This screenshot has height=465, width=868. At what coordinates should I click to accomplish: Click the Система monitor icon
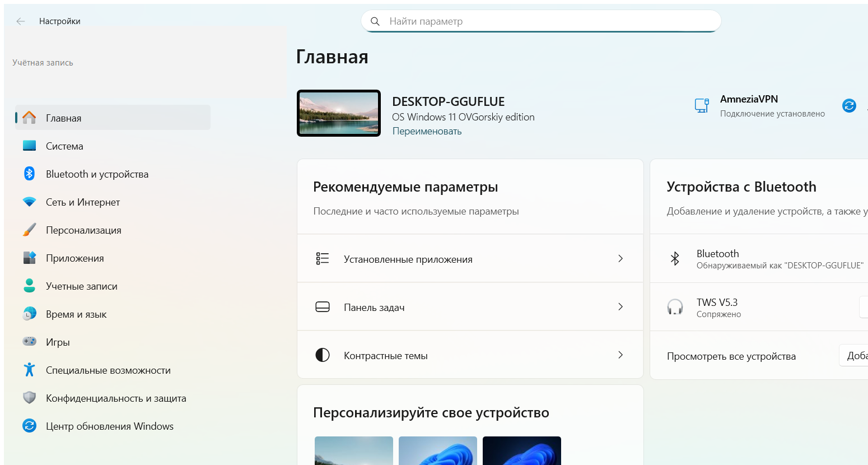[x=29, y=146]
